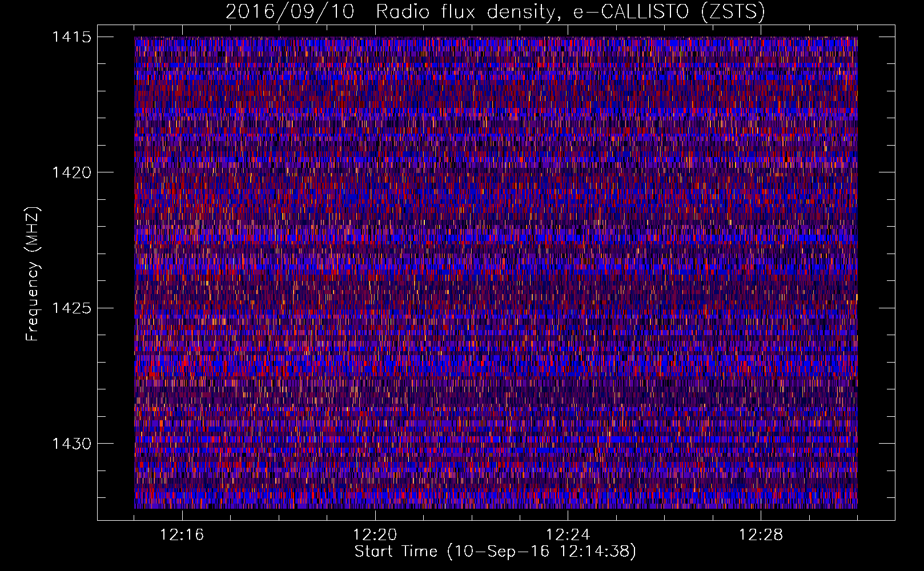
Task: Click the "12:28" time axis label
Action: 761,535
